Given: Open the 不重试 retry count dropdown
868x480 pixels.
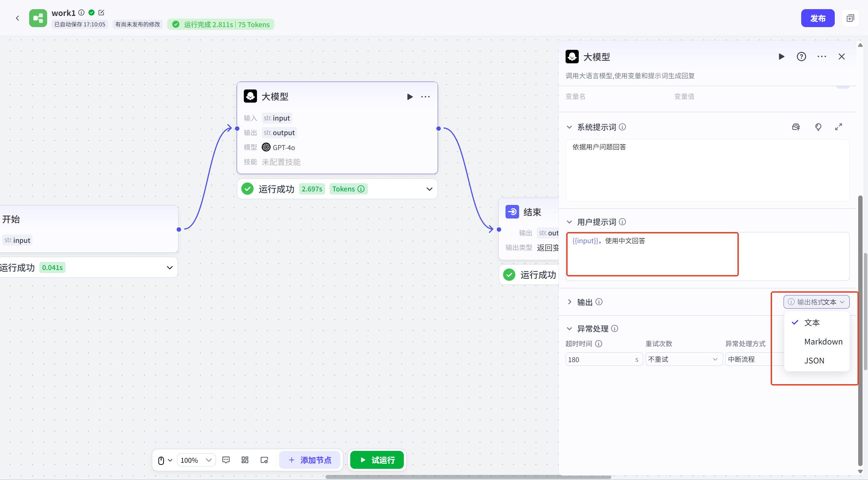Looking at the screenshot, I should click(x=683, y=359).
